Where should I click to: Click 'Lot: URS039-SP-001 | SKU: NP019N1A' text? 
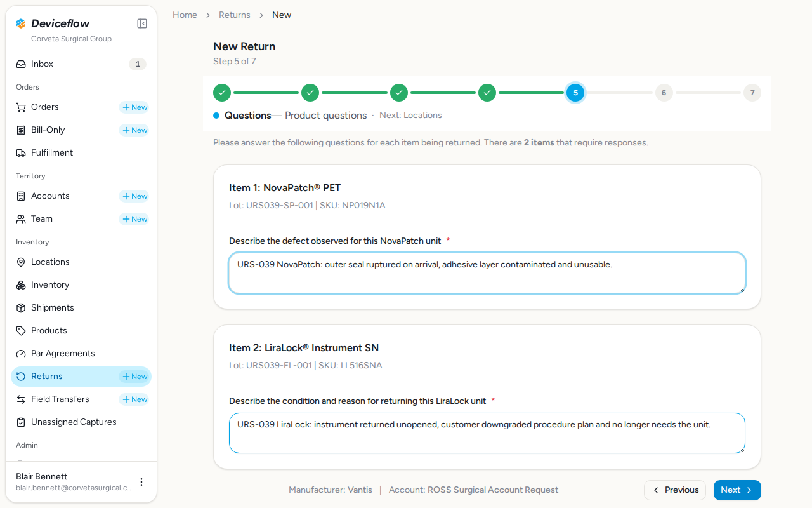pyautogui.click(x=307, y=206)
